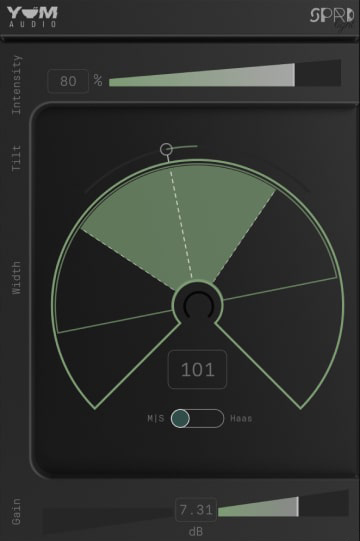Toggle the M|S / Haas mode switch
360x541 pixels.
pos(197,419)
